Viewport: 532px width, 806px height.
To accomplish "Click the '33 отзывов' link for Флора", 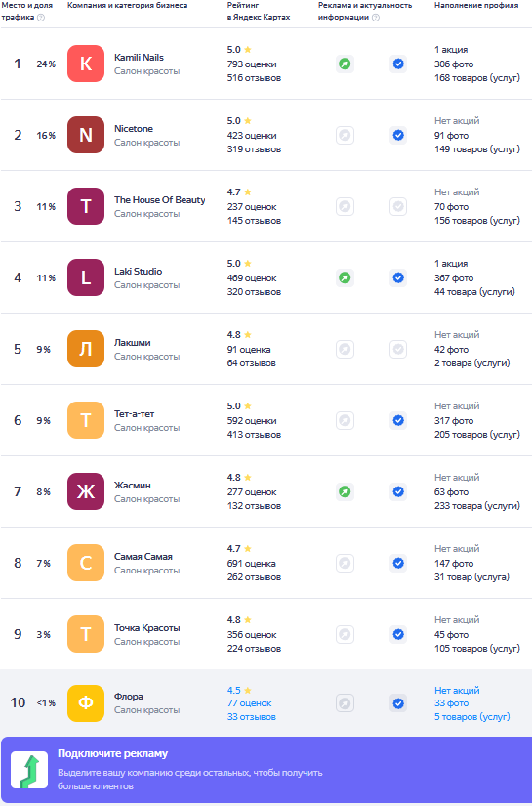I will tap(252, 717).
